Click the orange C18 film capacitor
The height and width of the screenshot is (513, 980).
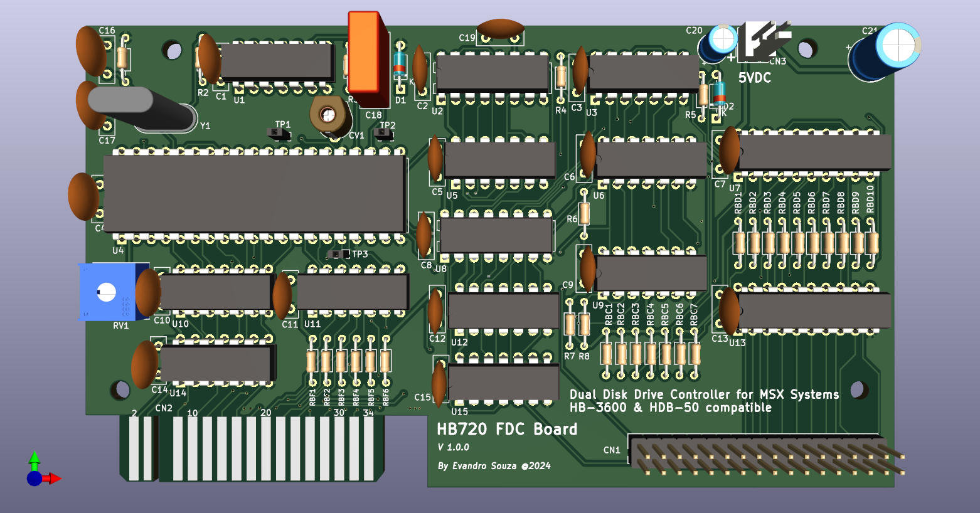click(368, 60)
